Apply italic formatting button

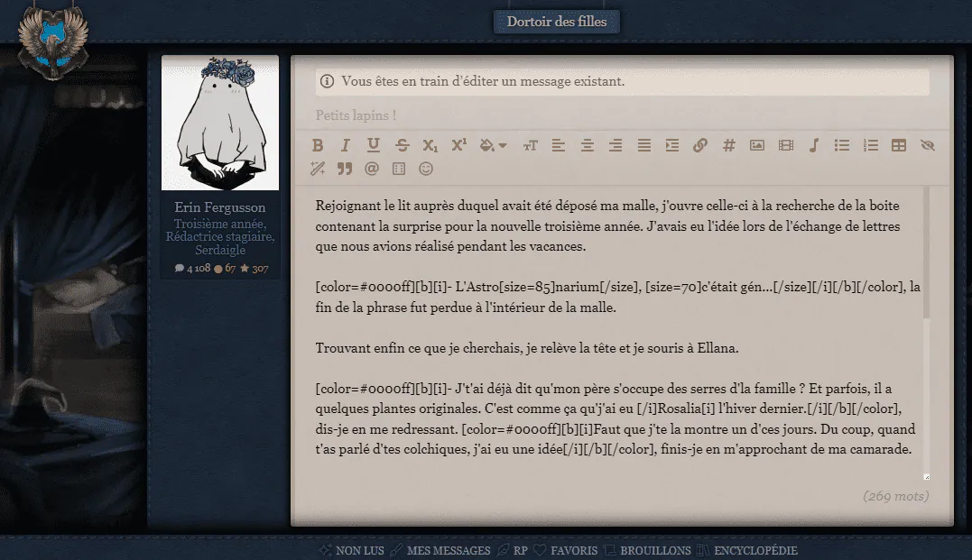[x=346, y=145]
